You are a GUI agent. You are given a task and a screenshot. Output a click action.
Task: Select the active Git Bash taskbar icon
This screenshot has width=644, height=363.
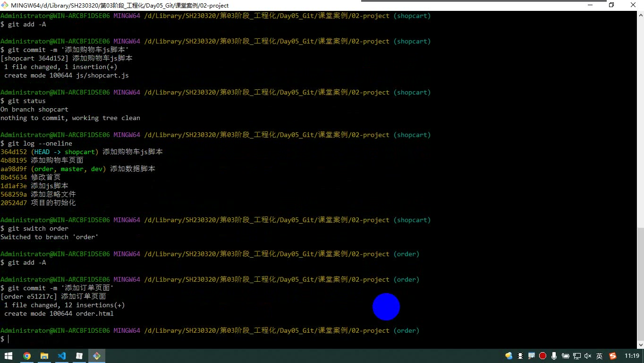[x=96, y=356]
